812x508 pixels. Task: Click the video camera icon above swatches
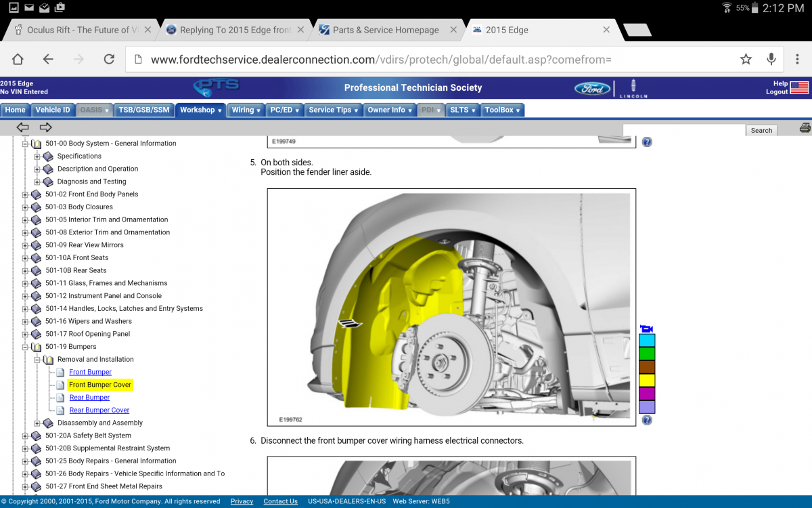pyautogui.click(x=647, y=329)
